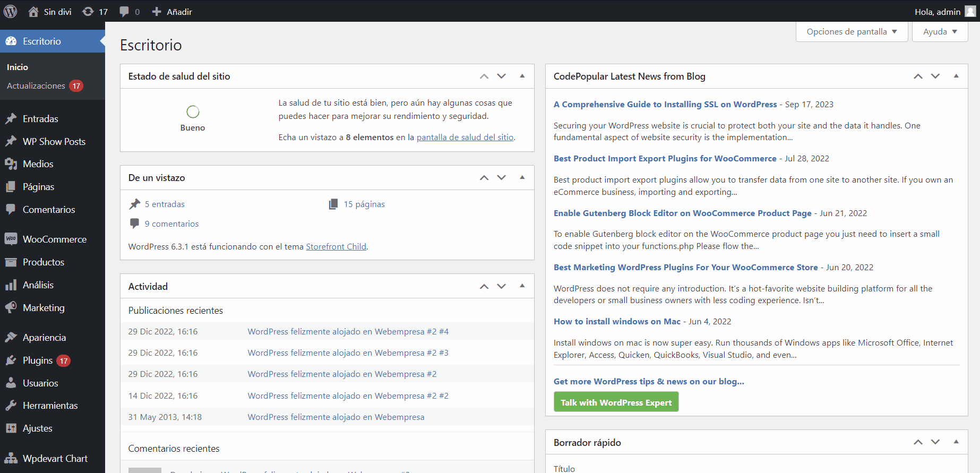Image resolution: width=980 pixels, height=473 pixels.
Task: Collapse the CodePopular Latest News panel
Action: tap(956, 76)
